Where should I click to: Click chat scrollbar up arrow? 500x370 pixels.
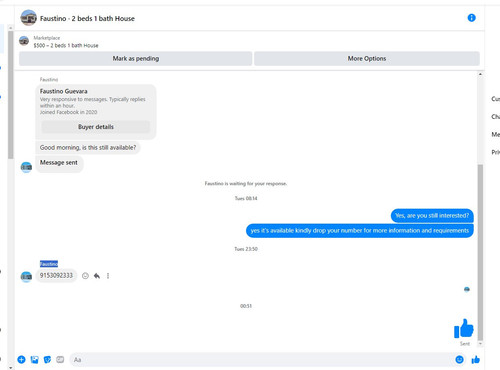coord(480,74)
